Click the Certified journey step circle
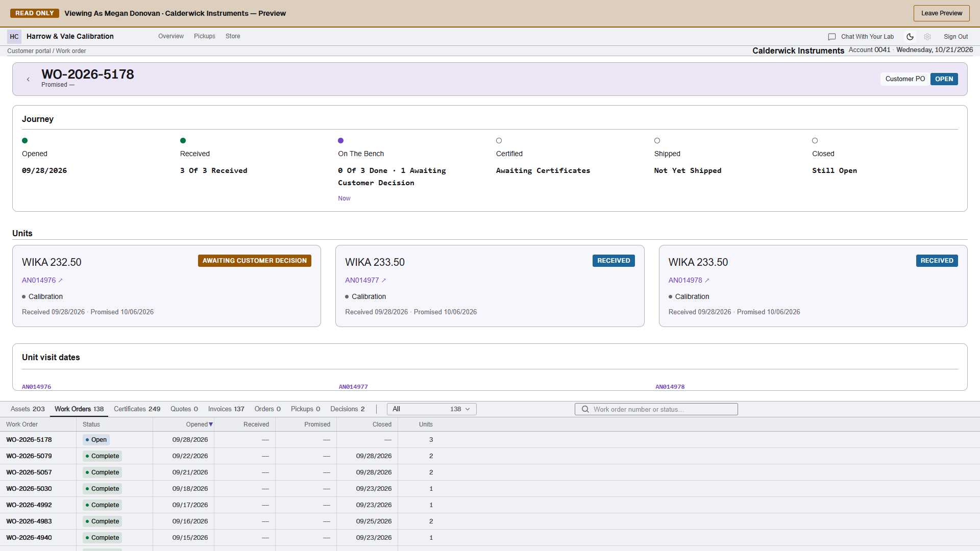Viewport: 980px width, 551px height. click(x=499, y=141)
